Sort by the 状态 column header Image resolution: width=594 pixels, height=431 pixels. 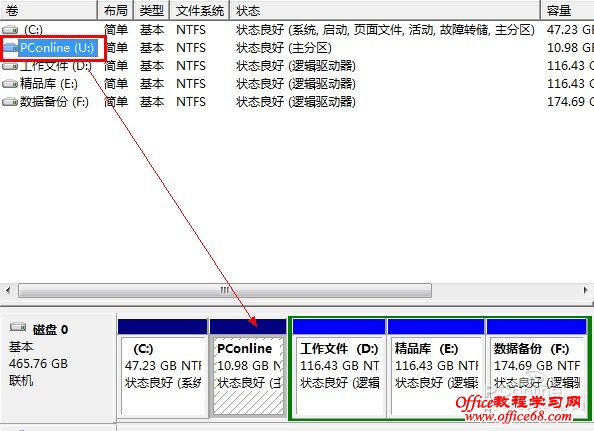pyautogui.click(x=385, y=10)
